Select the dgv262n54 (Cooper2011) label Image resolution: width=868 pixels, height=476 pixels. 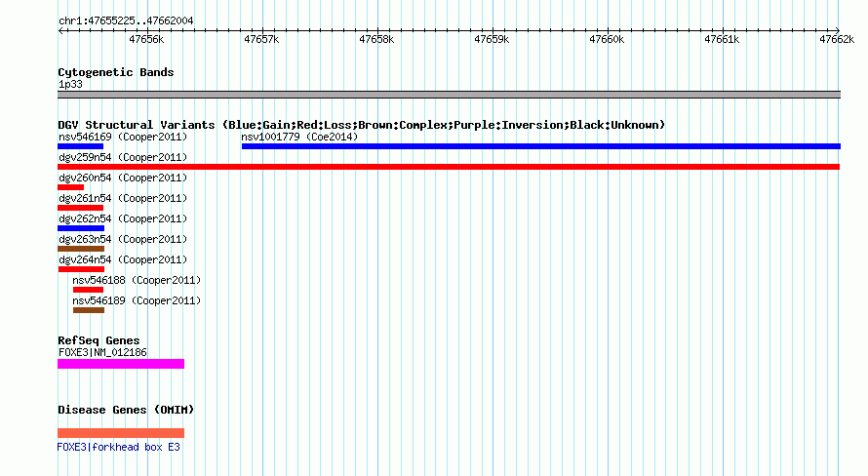[x=123, y=218]
